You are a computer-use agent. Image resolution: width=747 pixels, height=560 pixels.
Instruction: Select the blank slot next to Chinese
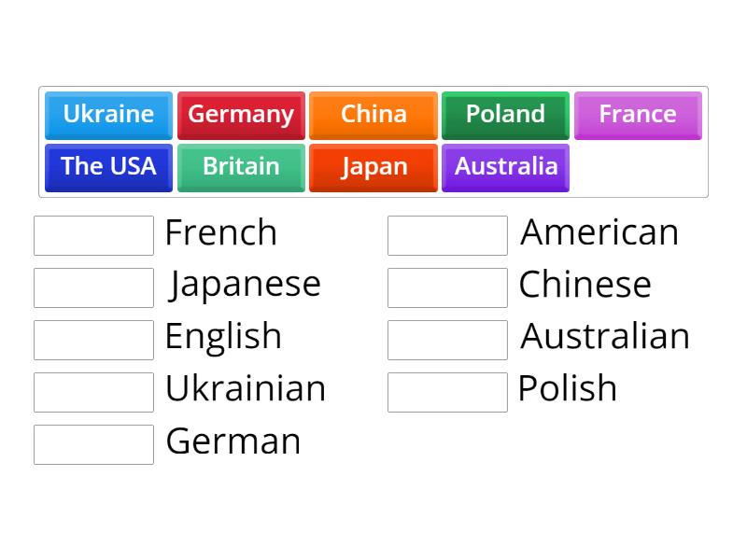click(x=447, y=287)
